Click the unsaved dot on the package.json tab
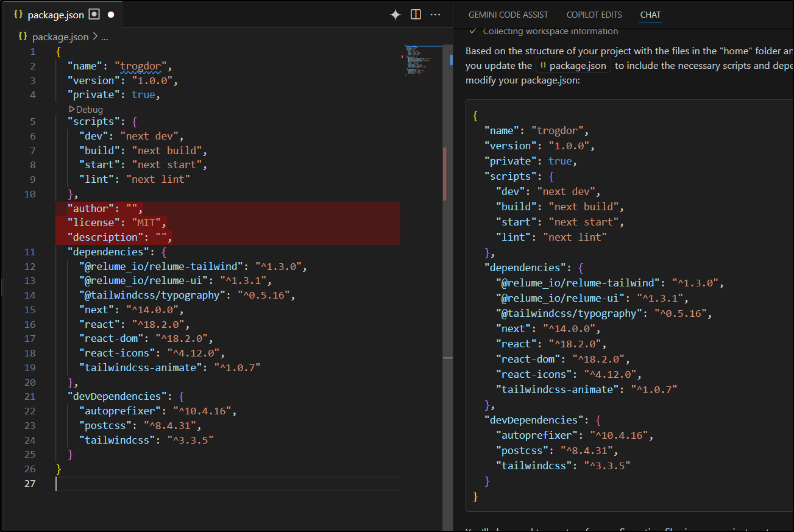Screen dimensions: 794x532 110,15
